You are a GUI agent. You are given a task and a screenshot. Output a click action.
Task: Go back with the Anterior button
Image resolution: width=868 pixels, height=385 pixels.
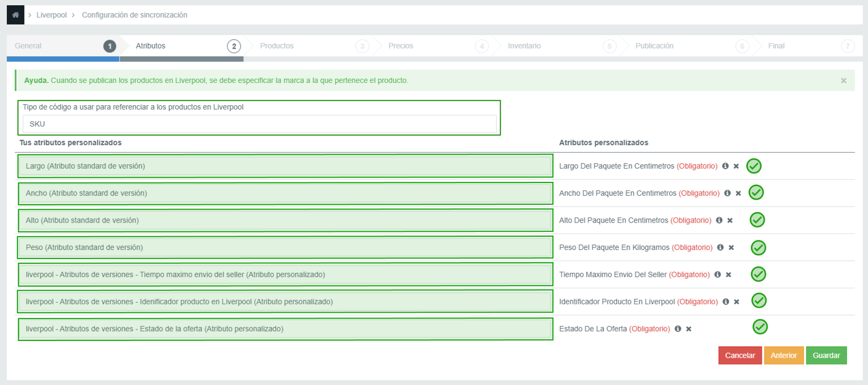click(784, 355)
